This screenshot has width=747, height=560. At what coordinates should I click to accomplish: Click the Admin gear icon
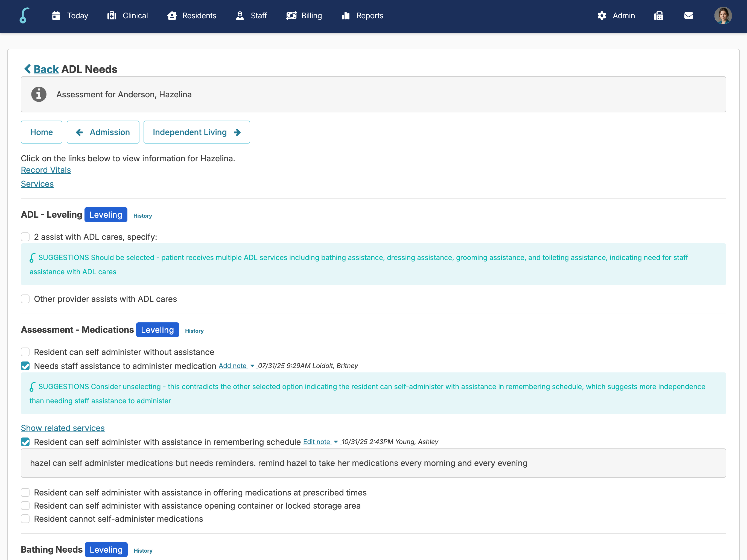(x=602, y=16)
